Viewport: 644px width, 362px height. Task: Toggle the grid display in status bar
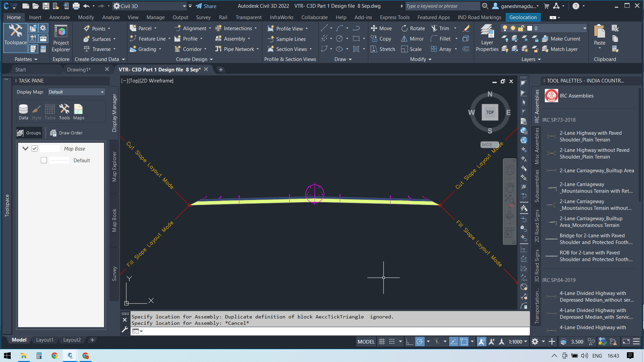pyautogui.click(x=382, y=341)
